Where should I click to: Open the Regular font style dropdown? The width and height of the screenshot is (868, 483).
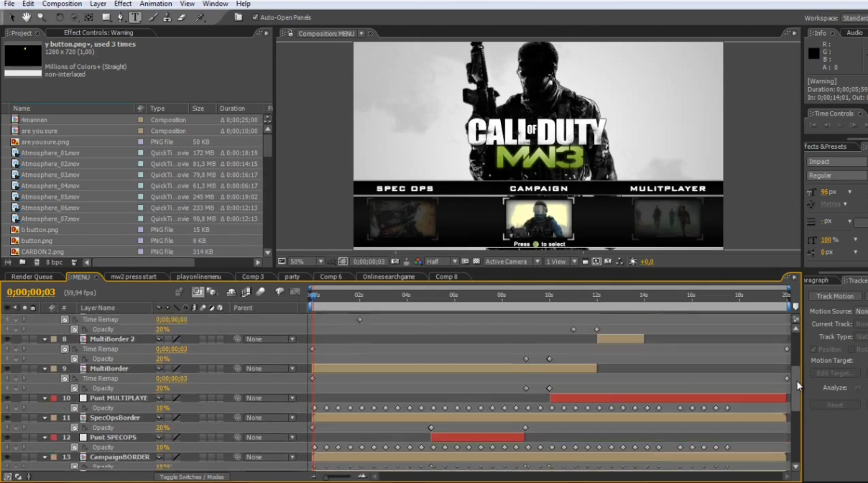[x=836, y=175]
